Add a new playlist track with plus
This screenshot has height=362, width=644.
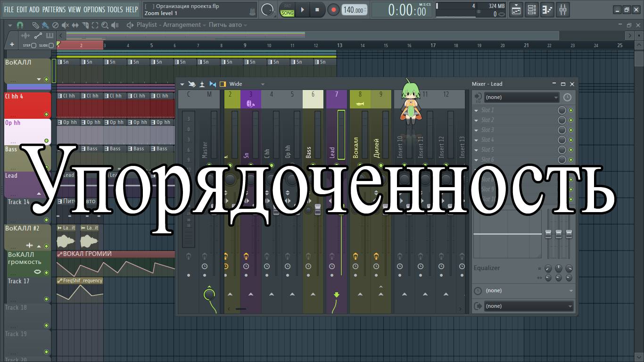coord(12,44)
